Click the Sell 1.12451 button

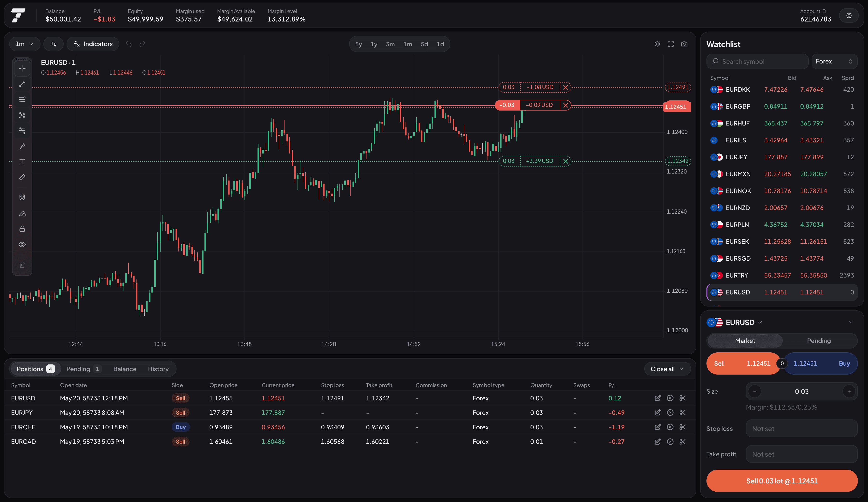[x=743, y=363]
